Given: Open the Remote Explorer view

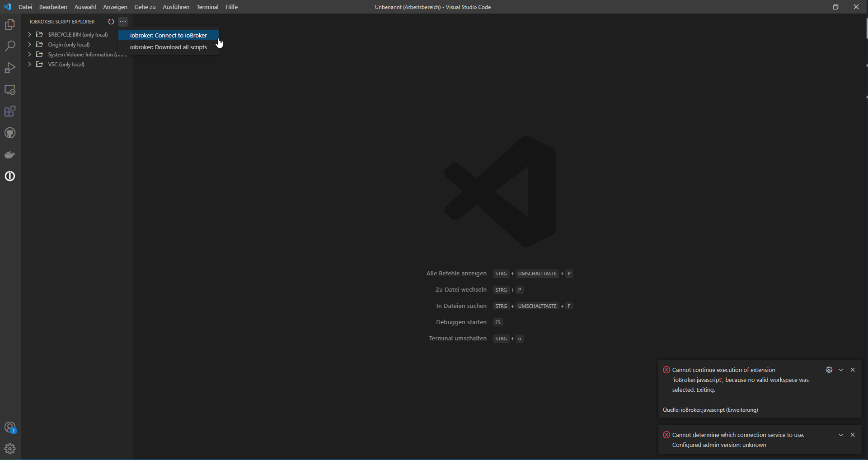Looking at the screenshot, I should pos(10,90).
